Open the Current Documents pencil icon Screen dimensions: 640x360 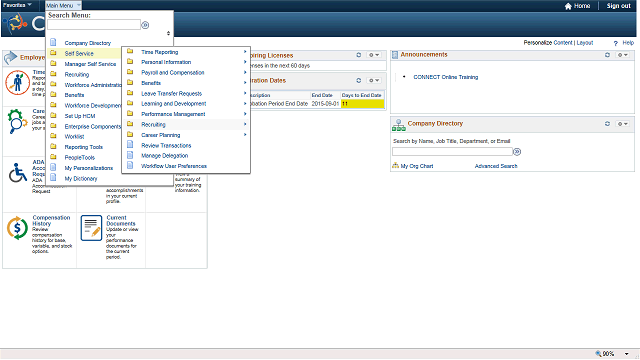click(x=91, y=228)
